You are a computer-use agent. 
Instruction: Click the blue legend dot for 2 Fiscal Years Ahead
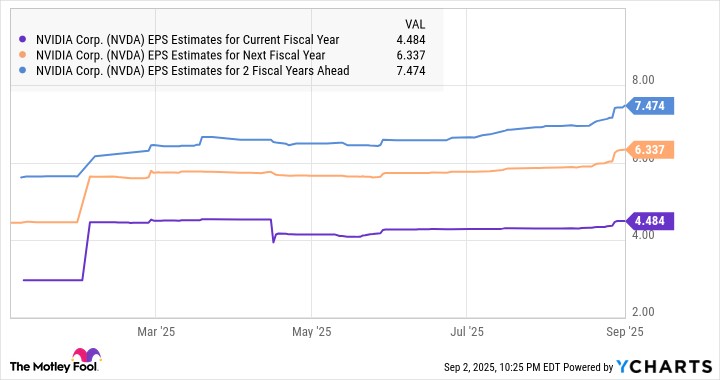22,71
